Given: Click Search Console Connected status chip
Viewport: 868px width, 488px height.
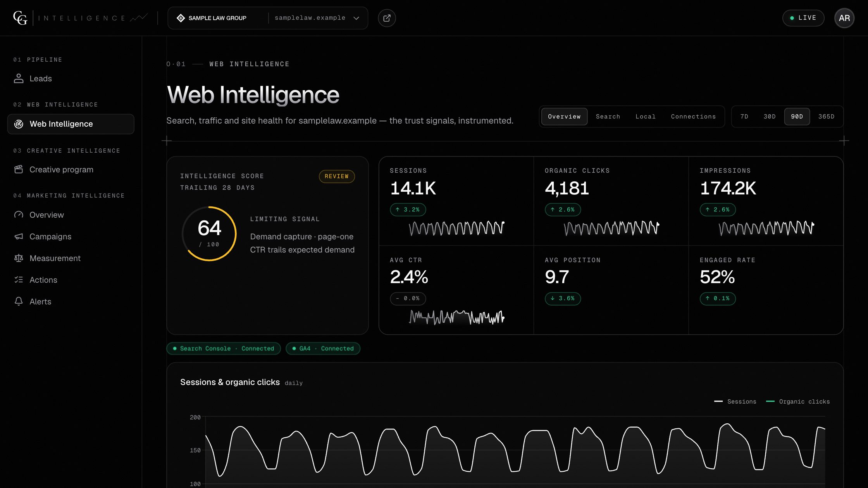Looking at the screenshot, I should [x=224, y=349].
